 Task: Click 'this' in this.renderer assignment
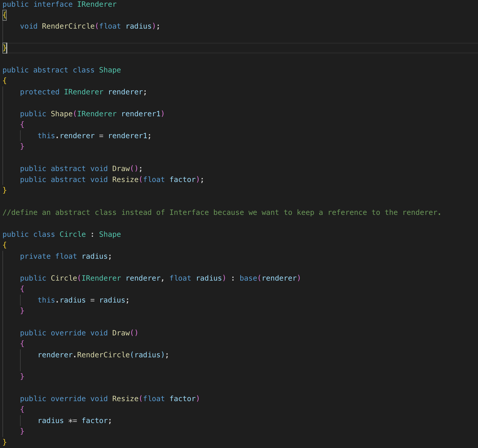(46, 136)
